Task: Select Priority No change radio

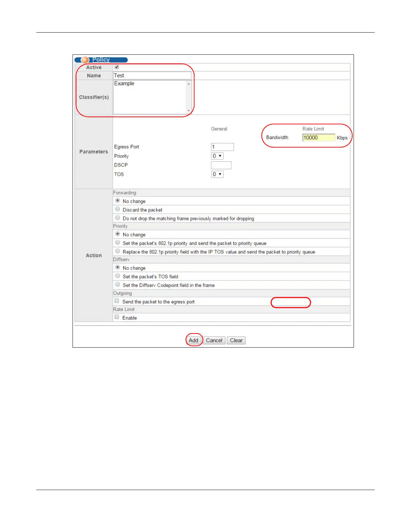Action: coord(118,234)
